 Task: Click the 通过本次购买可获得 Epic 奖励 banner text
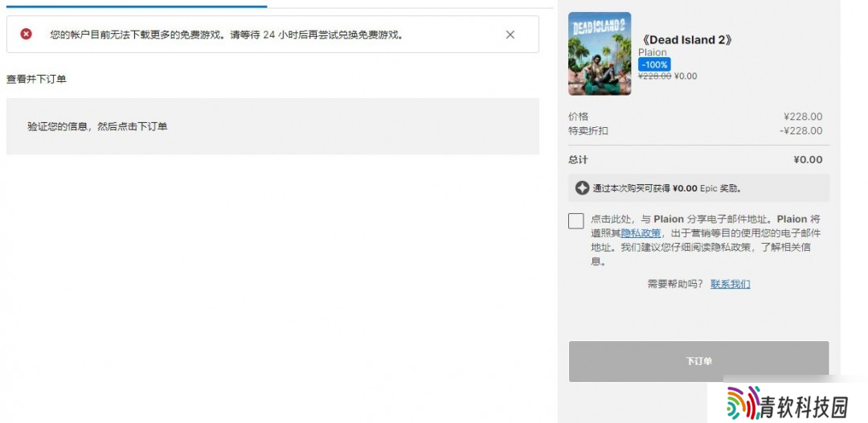click(x=667, y=188)
